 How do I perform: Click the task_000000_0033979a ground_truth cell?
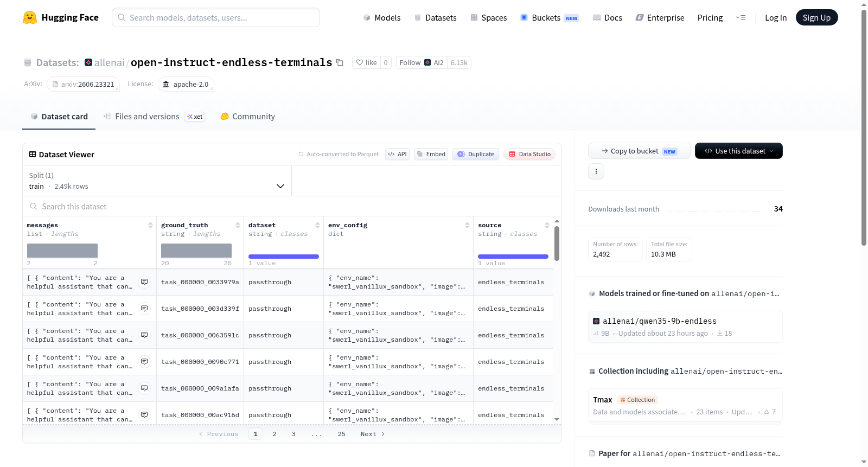(x=200, y=282)
